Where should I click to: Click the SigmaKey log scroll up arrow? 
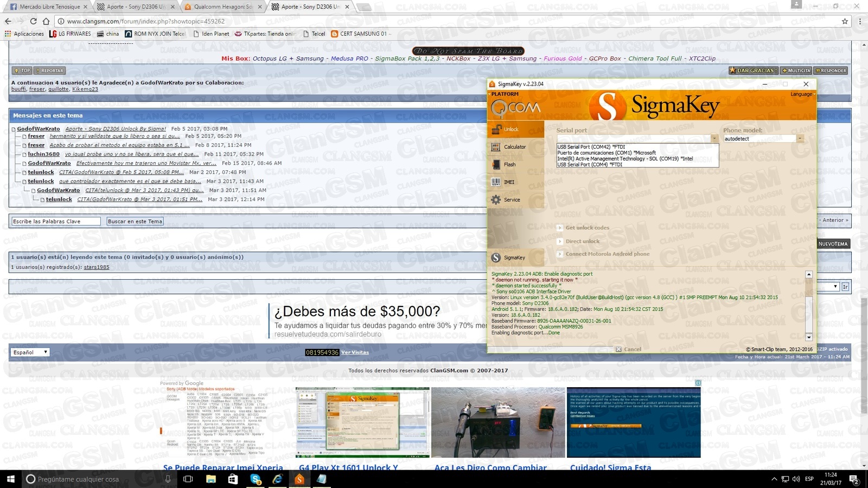809,275
